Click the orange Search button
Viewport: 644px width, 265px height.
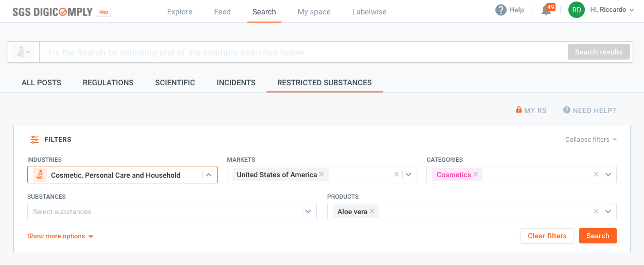pos(598,236)
